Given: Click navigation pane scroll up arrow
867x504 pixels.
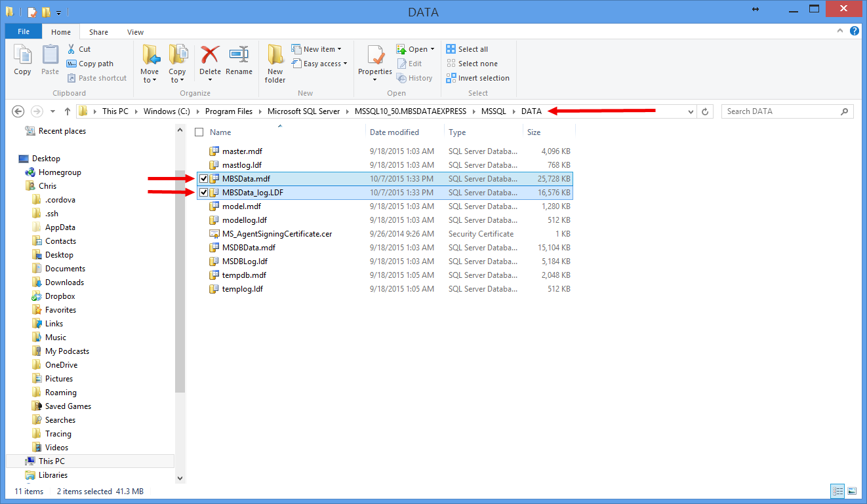Looking at the screenshot, I should pyautogui.click(x=181, y=130).
